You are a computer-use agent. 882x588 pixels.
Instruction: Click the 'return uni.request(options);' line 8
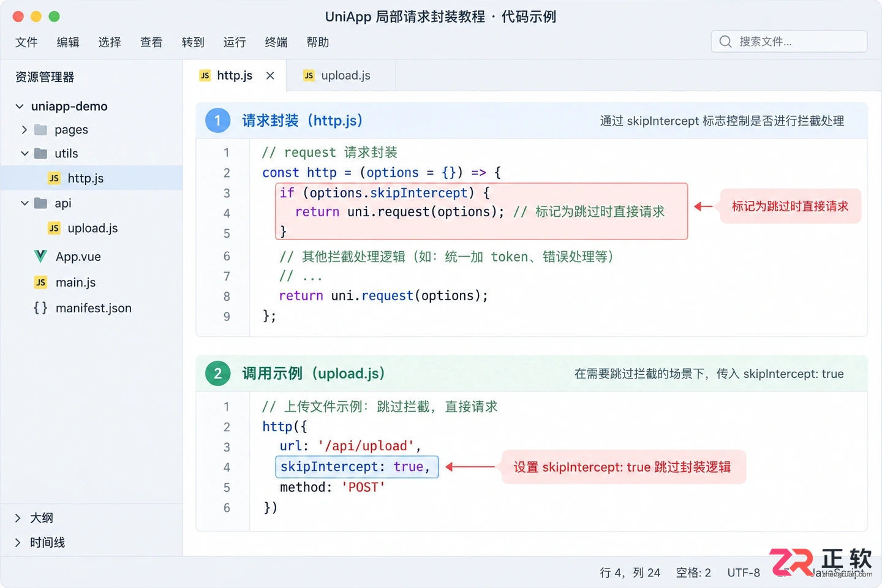(383, 296)
